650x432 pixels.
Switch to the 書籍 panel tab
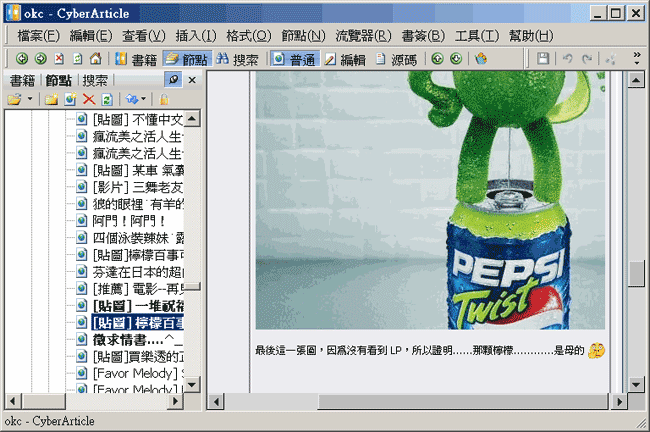pyautogui.click(x=22, y=80)
